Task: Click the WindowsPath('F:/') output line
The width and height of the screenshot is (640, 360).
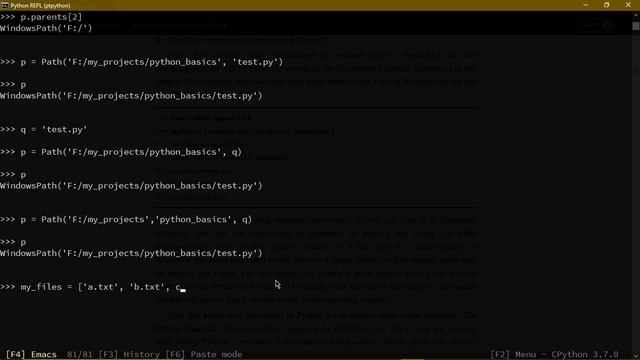Action: [x=46, y=28]
